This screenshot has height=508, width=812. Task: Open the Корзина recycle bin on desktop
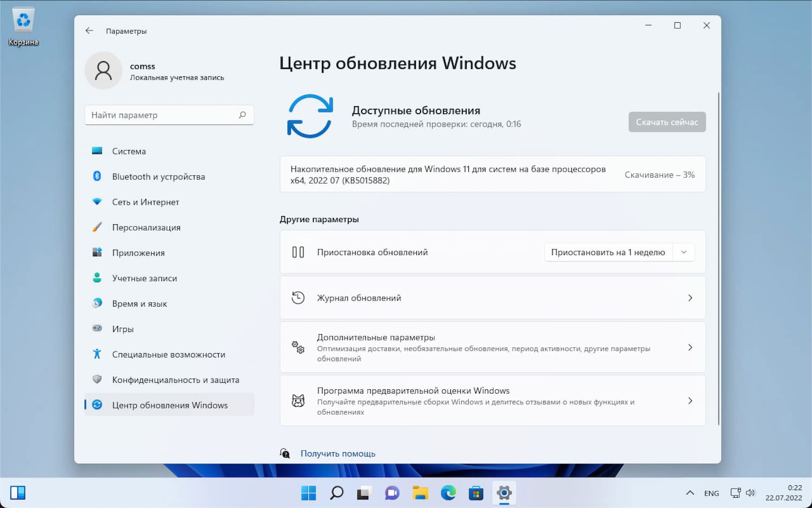click(x=23, y=27)
